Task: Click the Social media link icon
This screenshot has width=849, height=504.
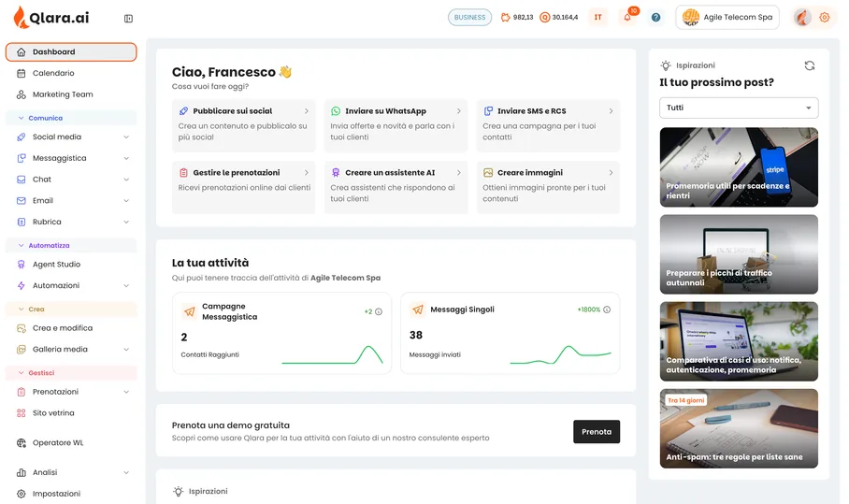Action: coord(22,137)
